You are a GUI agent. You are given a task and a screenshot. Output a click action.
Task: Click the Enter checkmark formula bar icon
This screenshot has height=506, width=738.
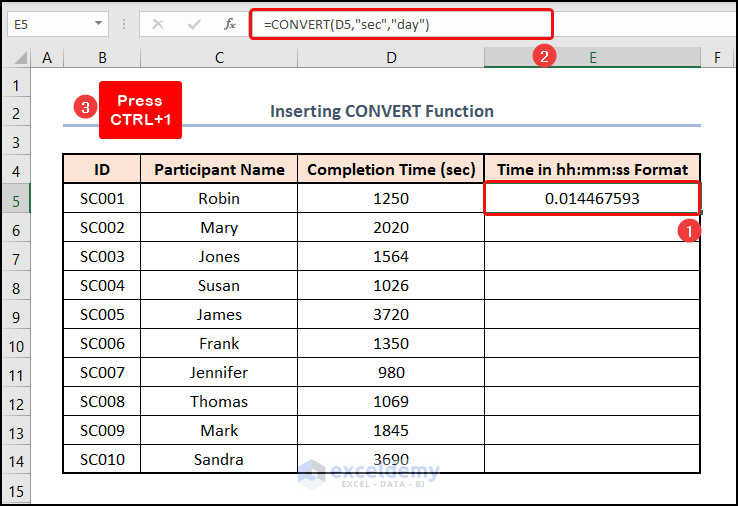point(194,24)
